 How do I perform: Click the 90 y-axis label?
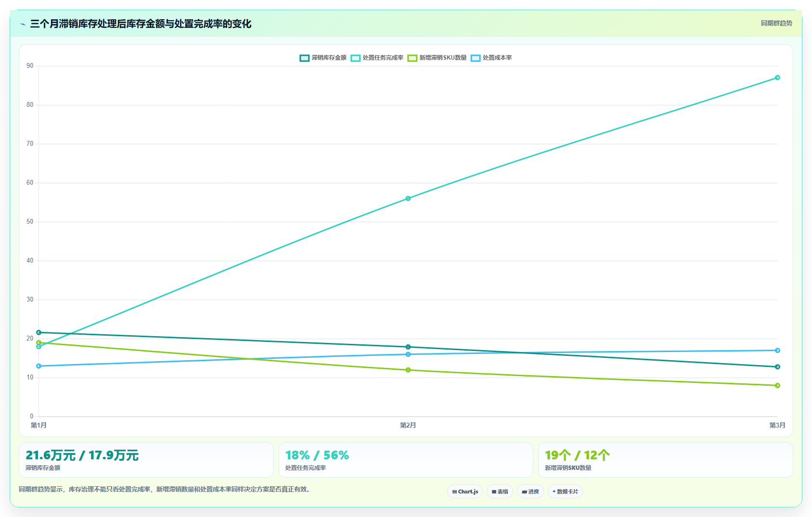(x=30, y=66)
